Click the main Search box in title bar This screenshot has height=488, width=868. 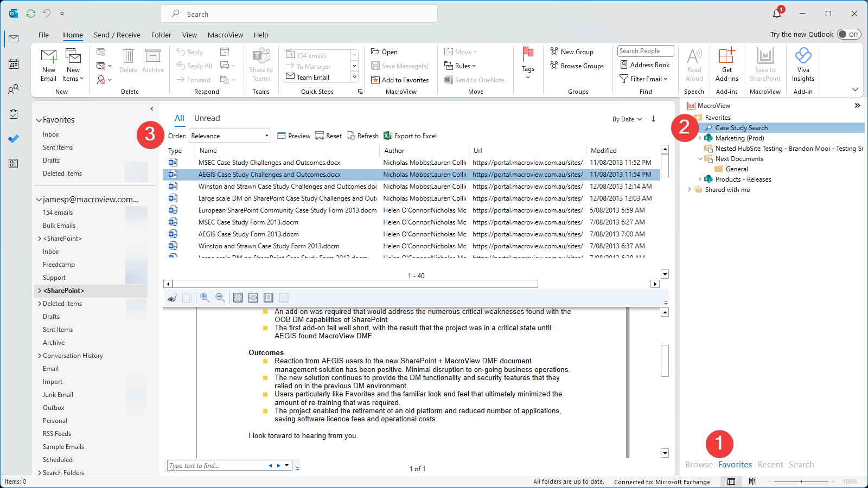pyautogui.click(x=299, y=14)
